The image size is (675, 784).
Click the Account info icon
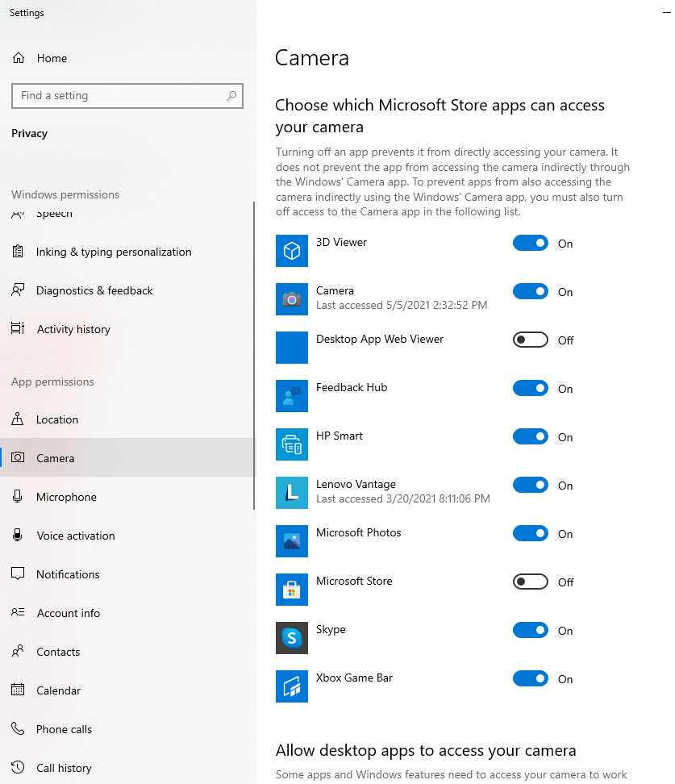pos(18,612)
